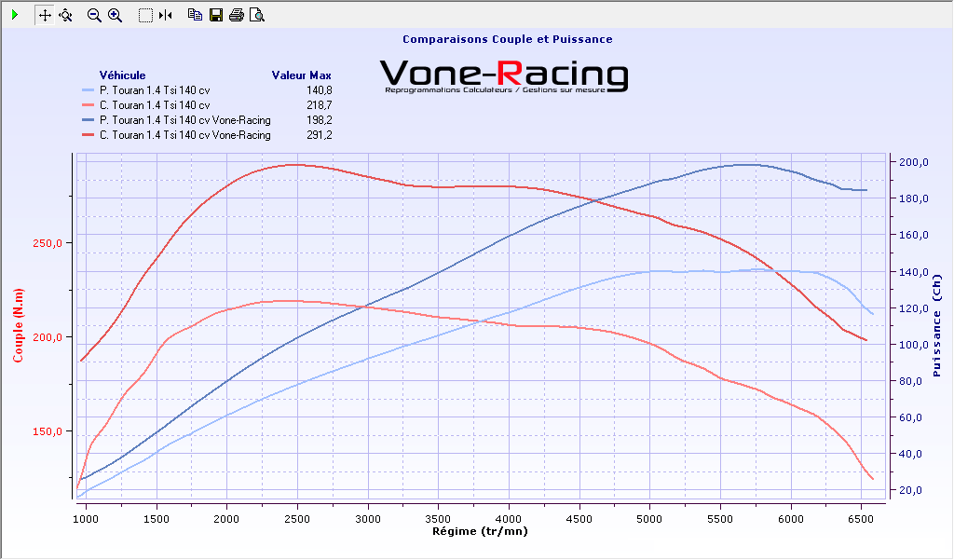Select P. Touran 1.4 Tsi 140 cv Vone-Racing legend
This screenshot has width=954, height=560.
(184, 120)
